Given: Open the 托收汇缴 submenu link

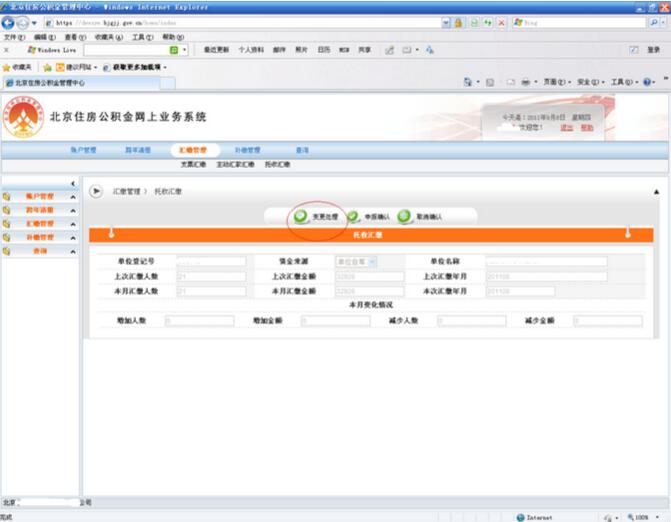Looking at the screenshot, I should (277, 164).
